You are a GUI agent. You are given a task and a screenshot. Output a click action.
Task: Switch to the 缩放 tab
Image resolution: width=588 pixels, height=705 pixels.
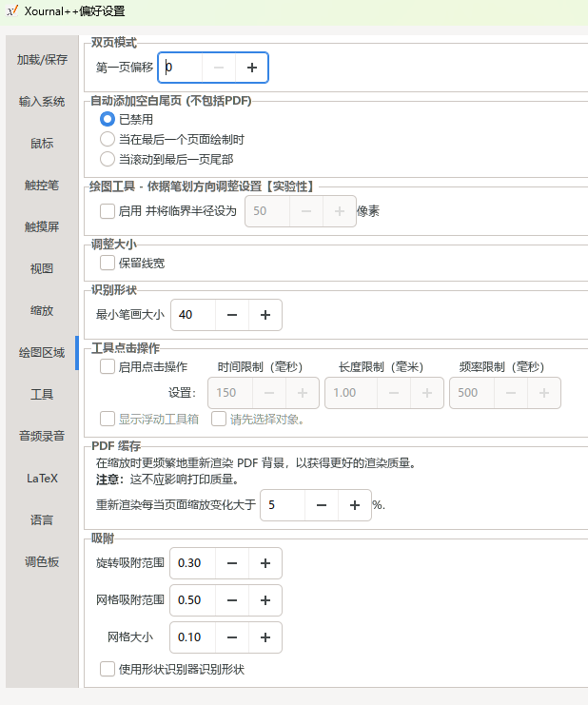pos(42,310)
